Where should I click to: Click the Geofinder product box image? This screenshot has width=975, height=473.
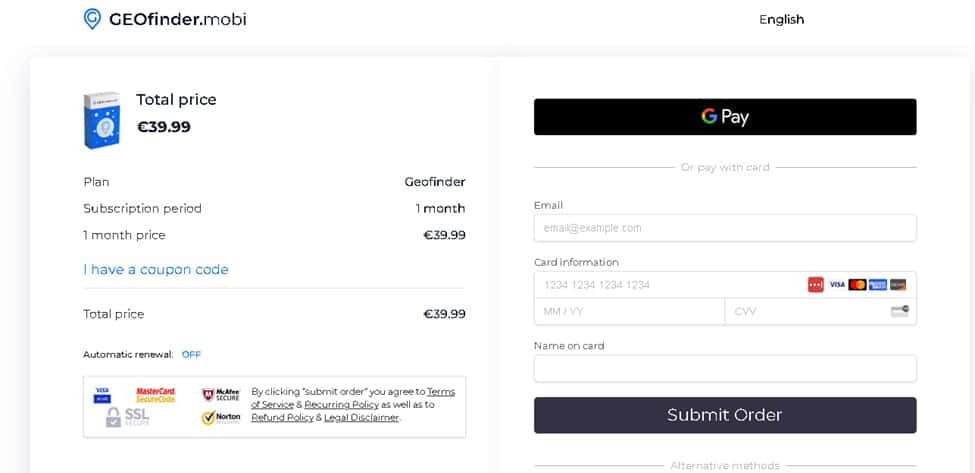pos(102,120)
